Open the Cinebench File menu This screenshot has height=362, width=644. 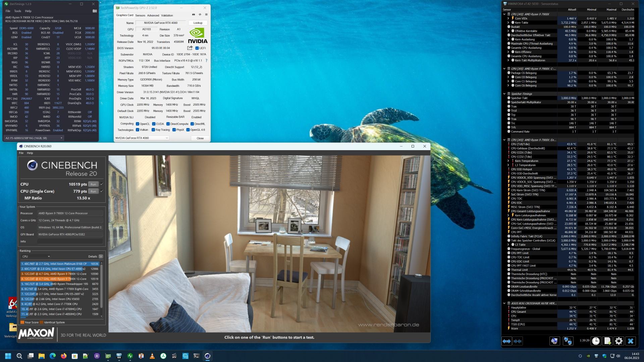point(21,153)
